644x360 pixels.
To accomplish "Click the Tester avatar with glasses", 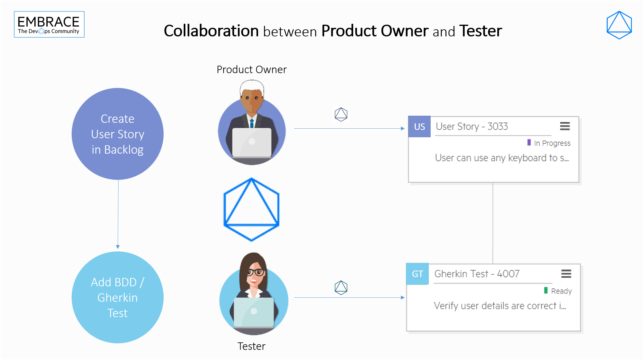I will pyautogui.click(x=253, y=295).
